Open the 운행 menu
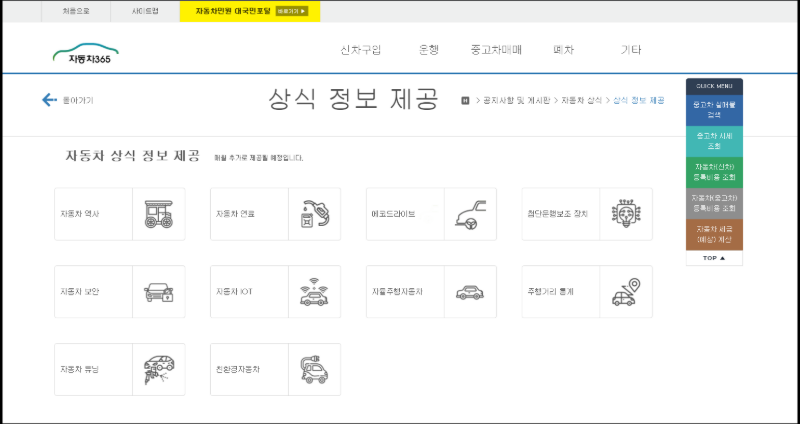This screenshot has height=424, width=800. point(429,50)
